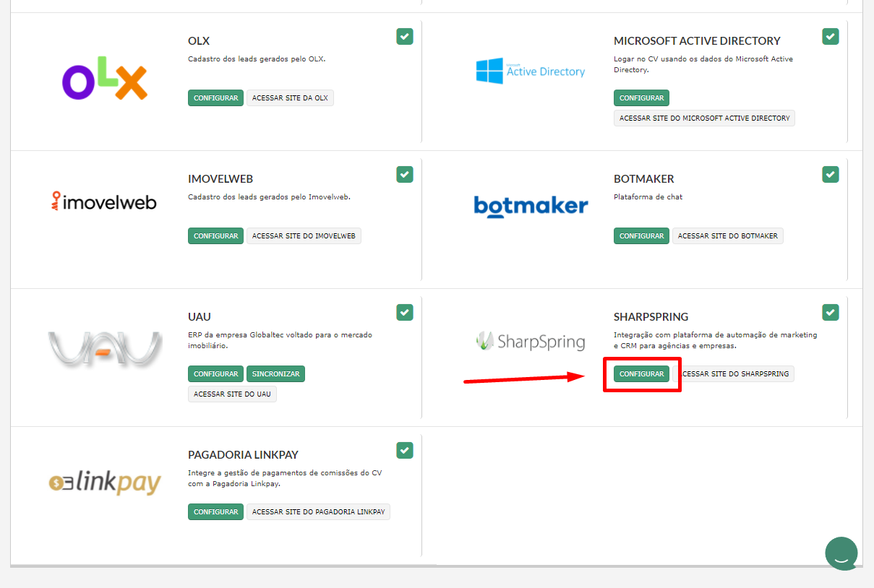Image resolution: width=874 pixels, height=588 pixels.
Task: Click Configurar for Pagadoria Linkpay
Action: click(215, 512)
